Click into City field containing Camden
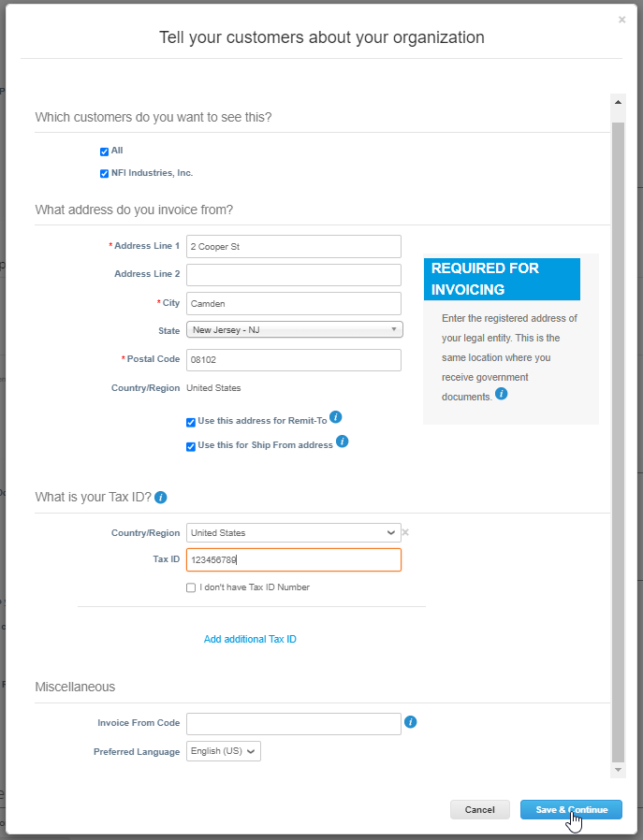 (294, 304)
